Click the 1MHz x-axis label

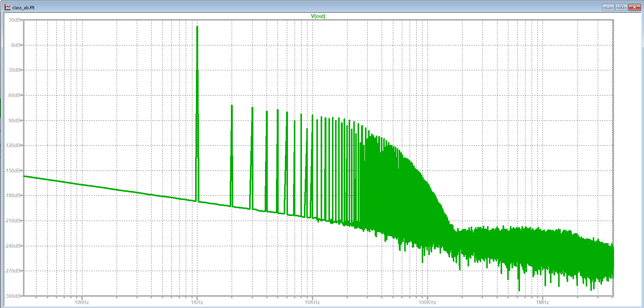[543, 302]
